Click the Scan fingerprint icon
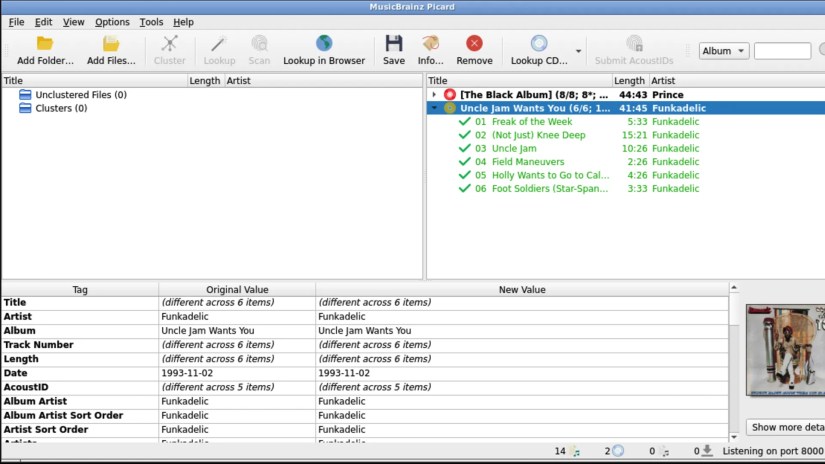825x464 pixels. (x=259, y=44)
